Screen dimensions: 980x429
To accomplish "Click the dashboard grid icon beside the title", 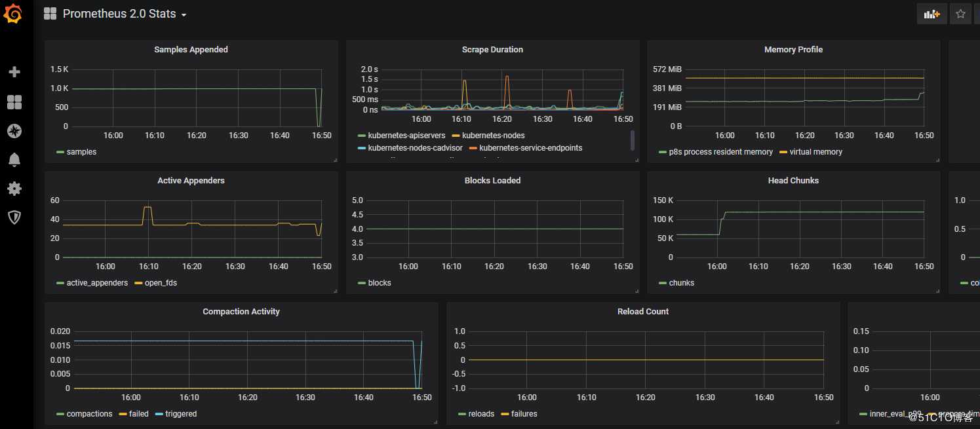I will [50, 14].
